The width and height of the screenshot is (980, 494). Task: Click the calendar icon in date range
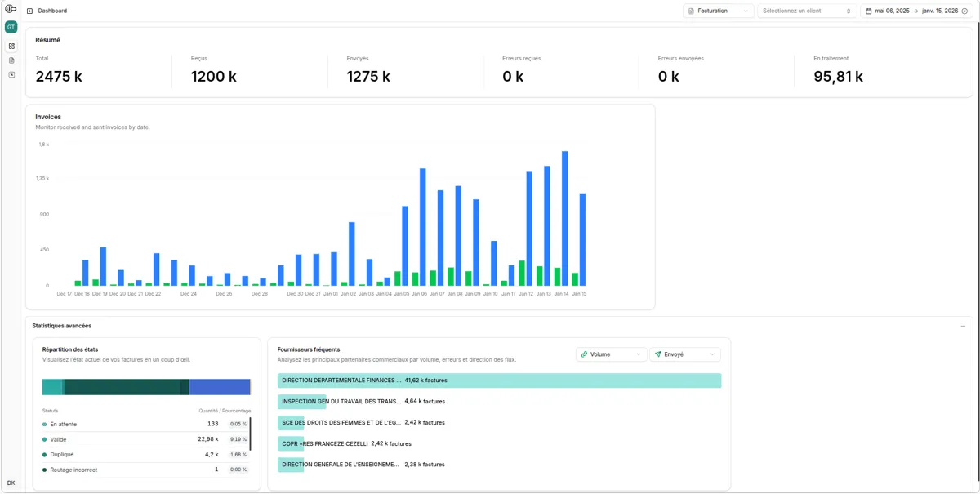coord(869,11)
